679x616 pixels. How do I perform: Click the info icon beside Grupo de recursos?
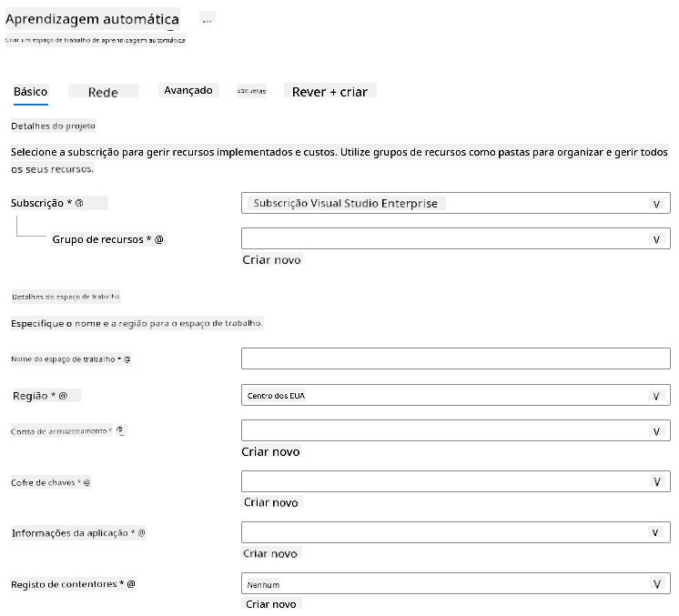tap(159, 239)
